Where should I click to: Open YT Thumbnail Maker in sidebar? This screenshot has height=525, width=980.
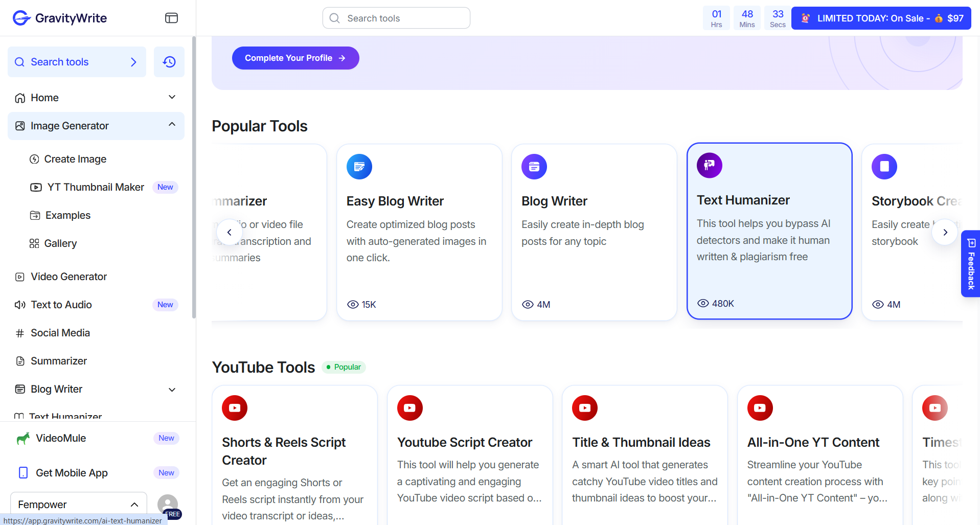96,187
